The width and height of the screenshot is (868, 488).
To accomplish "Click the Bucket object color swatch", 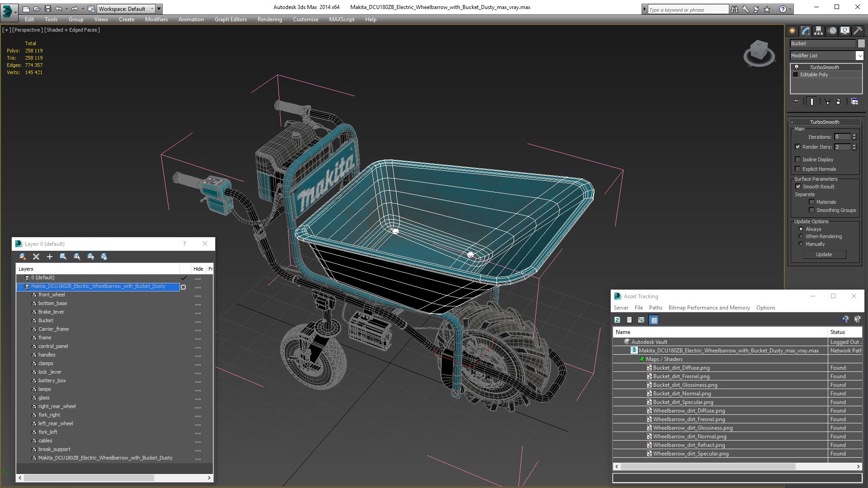I will coord(861,43).
